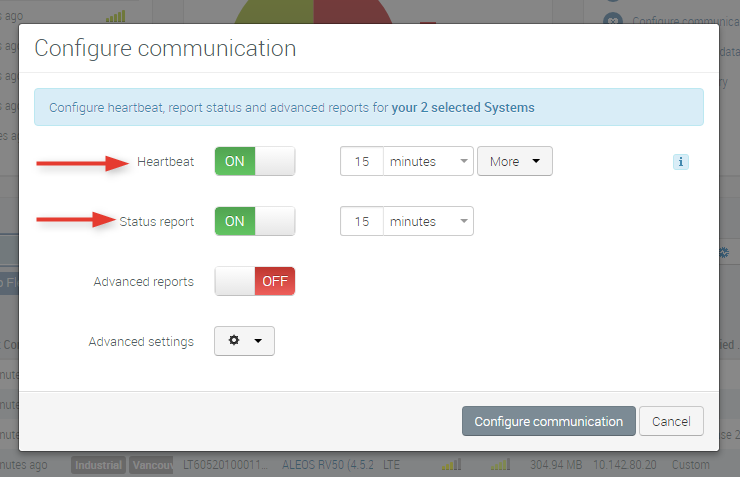Click LTE network cell in background row
740x477 pixels.
(391, 465)
